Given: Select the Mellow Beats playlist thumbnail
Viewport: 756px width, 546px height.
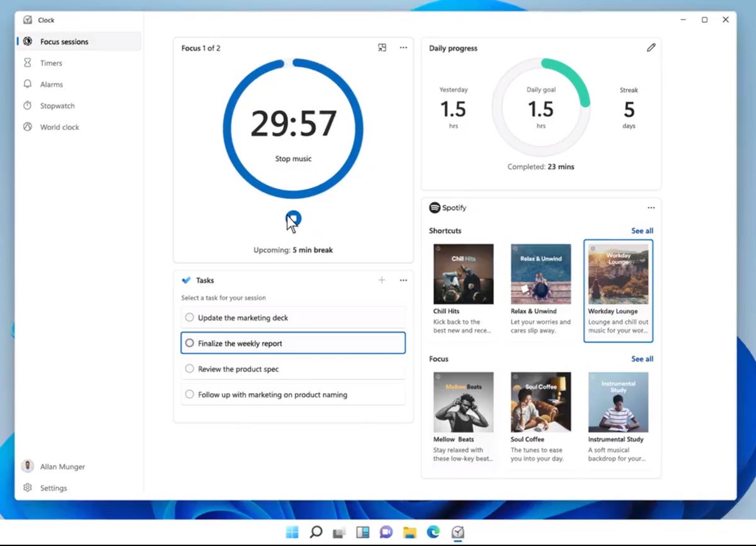Looking at the screenshot, I should point(463,402).
